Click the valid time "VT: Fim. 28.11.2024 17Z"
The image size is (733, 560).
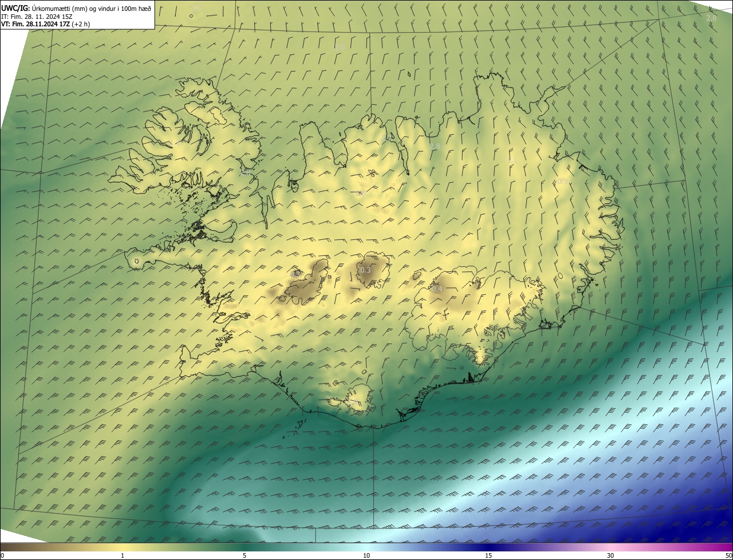click(36, 24)
